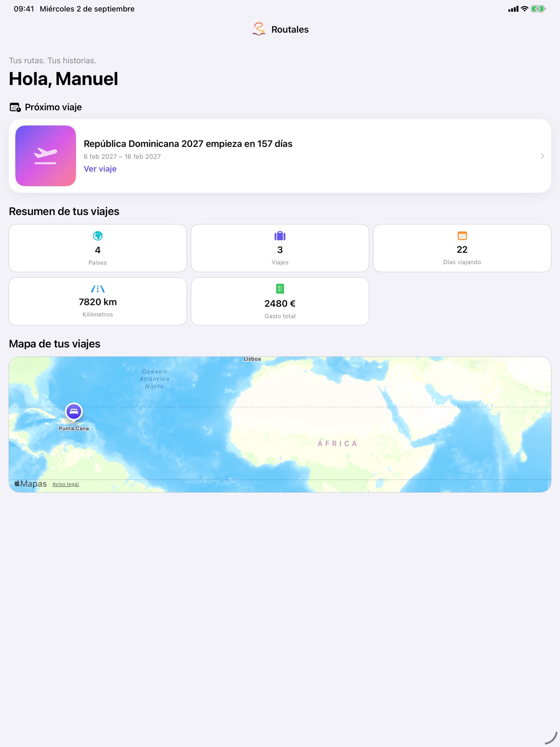560x747 pixels.
Task: Click the 'Miércoles 2 de septiembre' date
Action: click(87, 9)
